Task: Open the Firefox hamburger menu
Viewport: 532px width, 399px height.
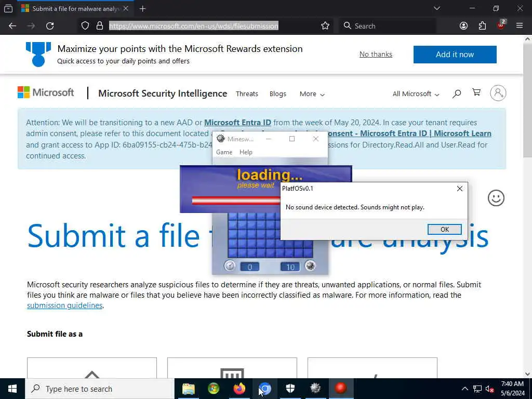Action: point(520,26)
